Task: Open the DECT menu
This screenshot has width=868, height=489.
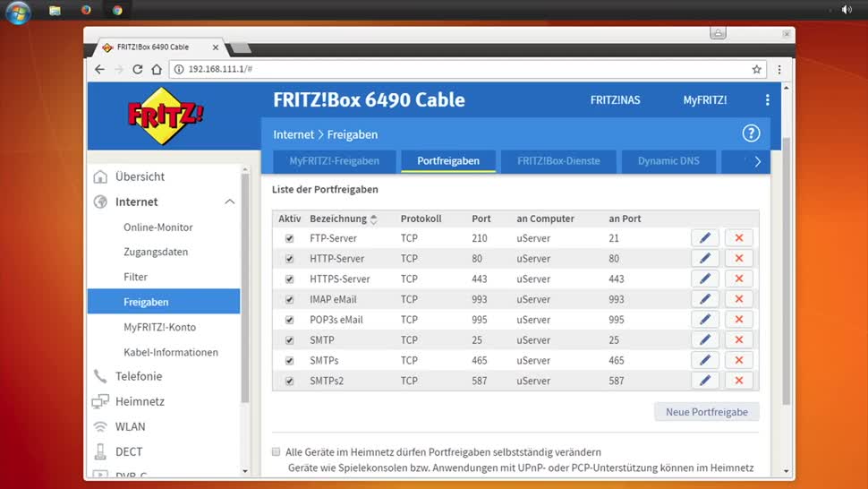Action: coord(129,452)
